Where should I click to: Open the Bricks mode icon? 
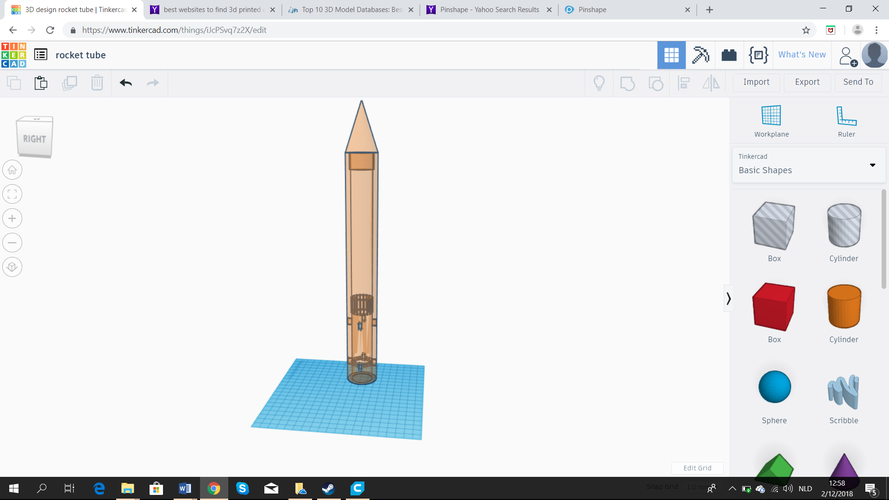point(729,55)
